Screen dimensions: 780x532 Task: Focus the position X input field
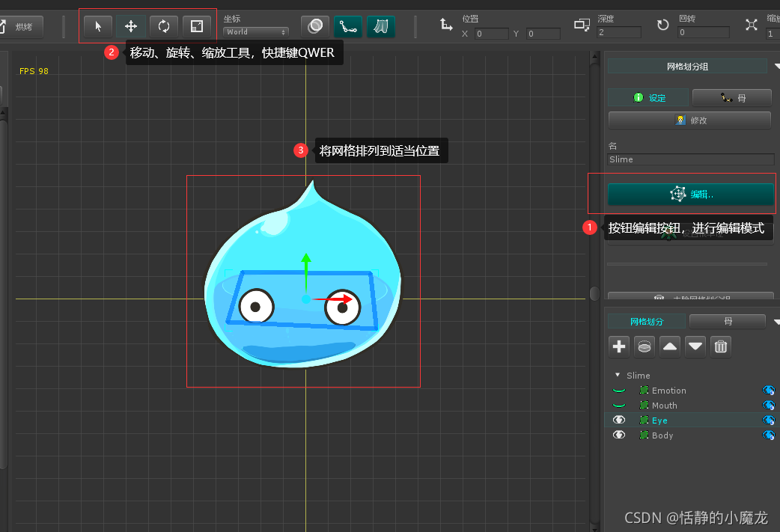pos(492,34)
